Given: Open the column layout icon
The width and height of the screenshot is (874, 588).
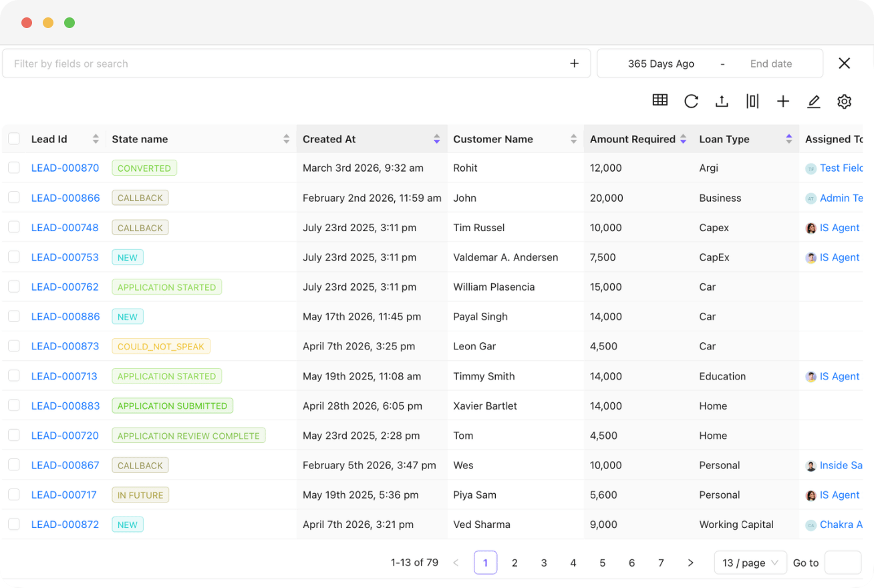Looking at the screenshot, I should point(752,101).
